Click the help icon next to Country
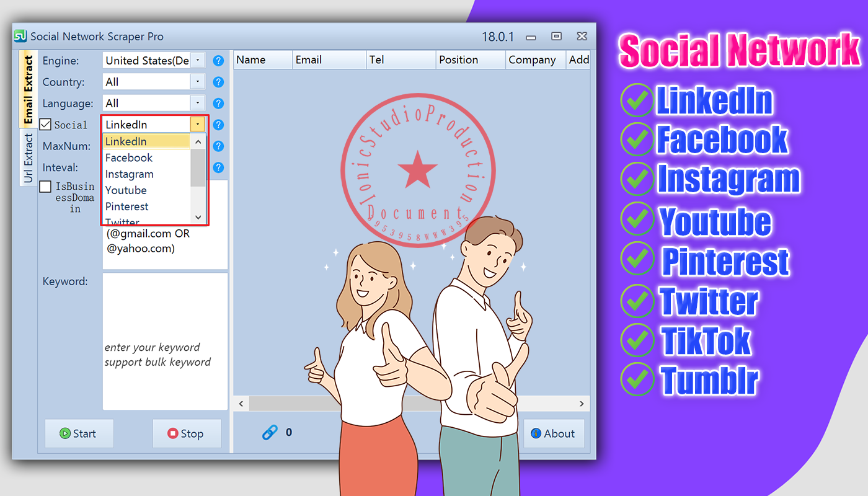The image size is (868, 496). coord(218,82)
